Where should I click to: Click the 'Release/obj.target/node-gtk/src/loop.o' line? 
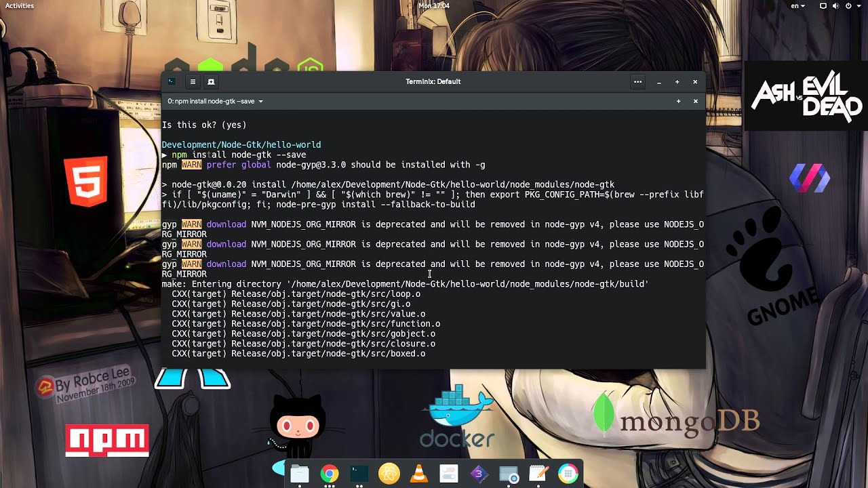[x=296, y=293]
